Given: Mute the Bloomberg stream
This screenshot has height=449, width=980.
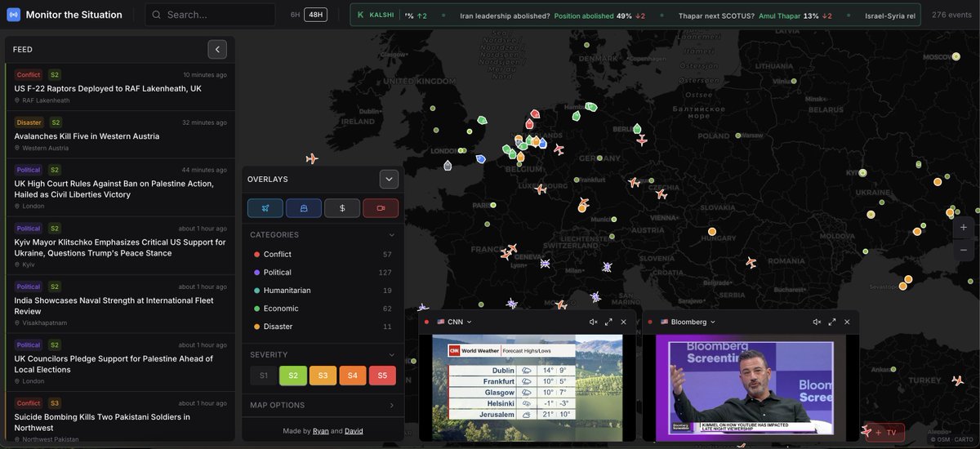Looking at the screenshot, I should [x=817, y=322].
